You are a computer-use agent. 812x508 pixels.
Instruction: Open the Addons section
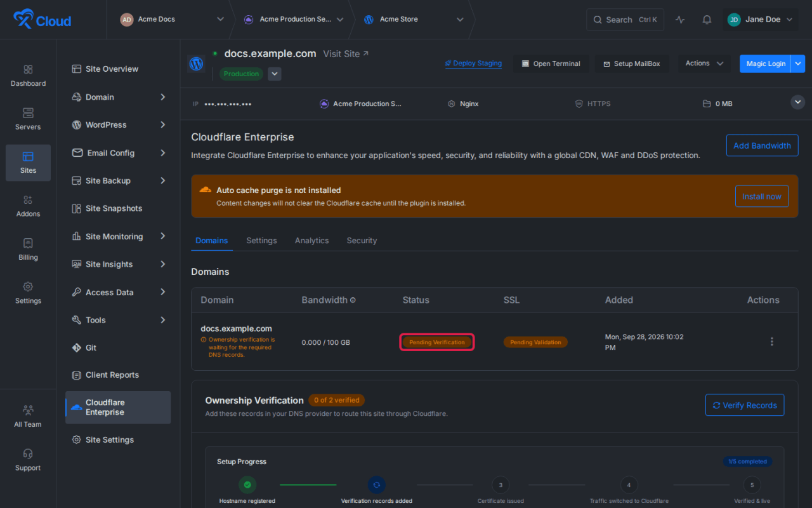click(x=28, y=206)
